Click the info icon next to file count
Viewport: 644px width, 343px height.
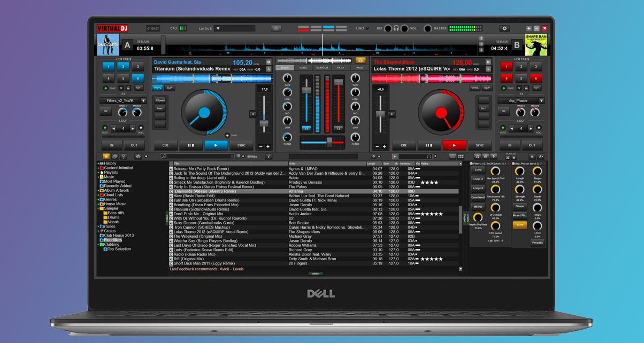tap(268, 156)
